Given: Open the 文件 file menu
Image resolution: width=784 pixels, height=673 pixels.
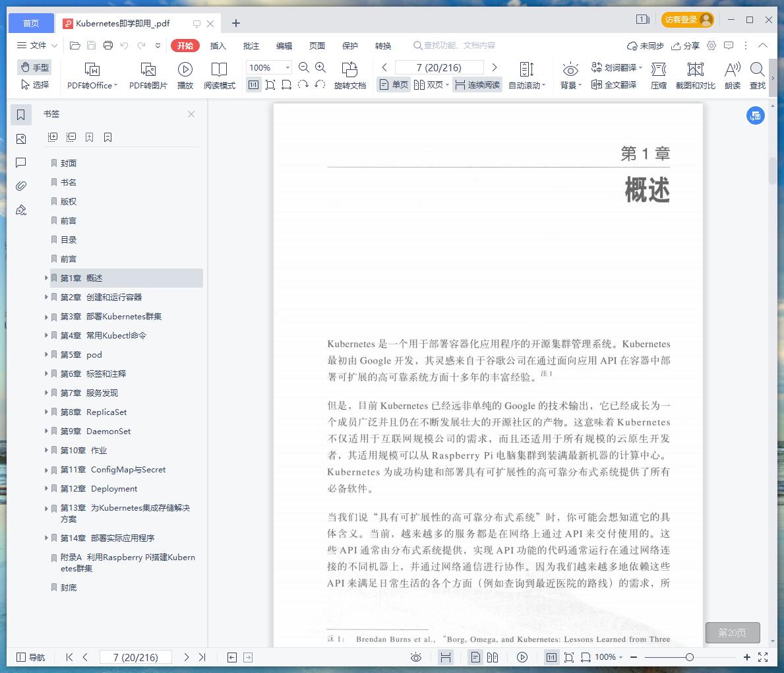Looking at the screenshot, I should (38, 46).
